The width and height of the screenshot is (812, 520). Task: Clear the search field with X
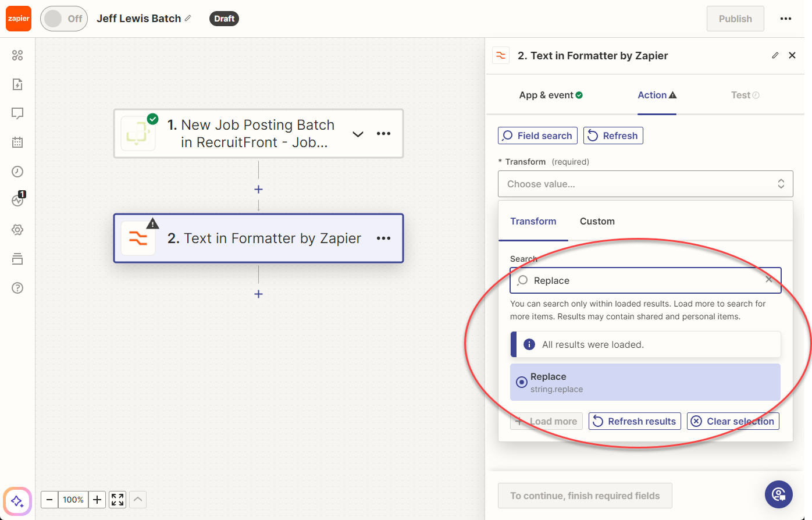[769, 280]
